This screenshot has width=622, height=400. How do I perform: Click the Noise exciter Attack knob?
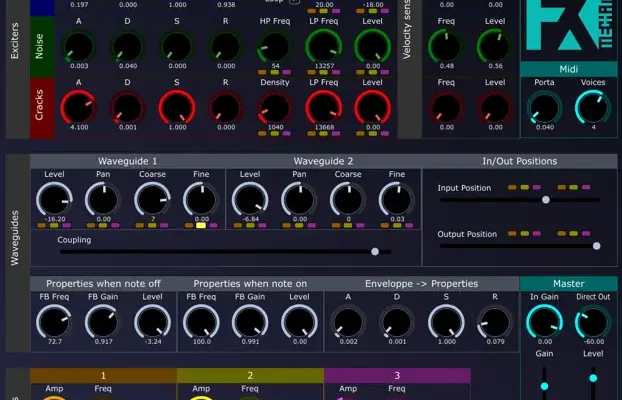pos(79,46)
